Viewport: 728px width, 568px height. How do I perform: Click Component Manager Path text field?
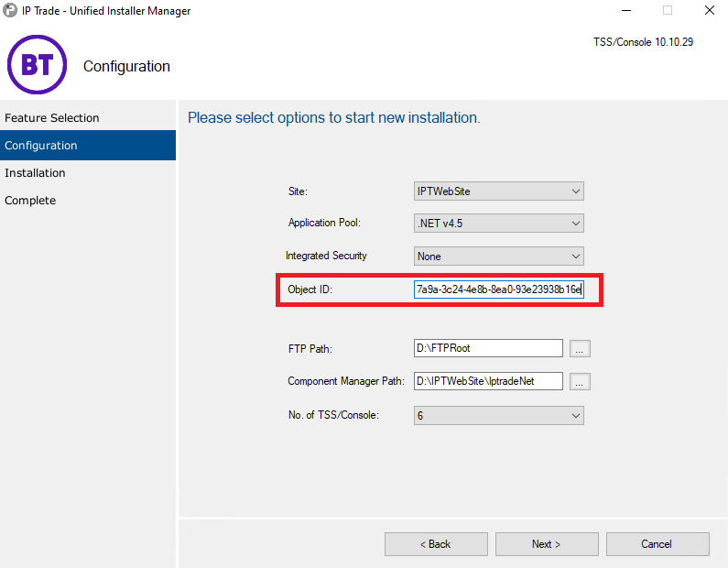pos(488,381)
